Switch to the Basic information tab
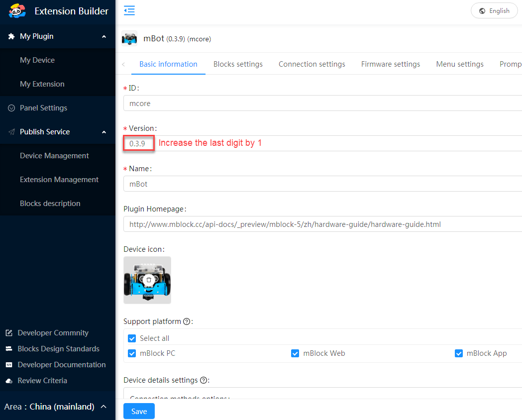 click(169, 64)
